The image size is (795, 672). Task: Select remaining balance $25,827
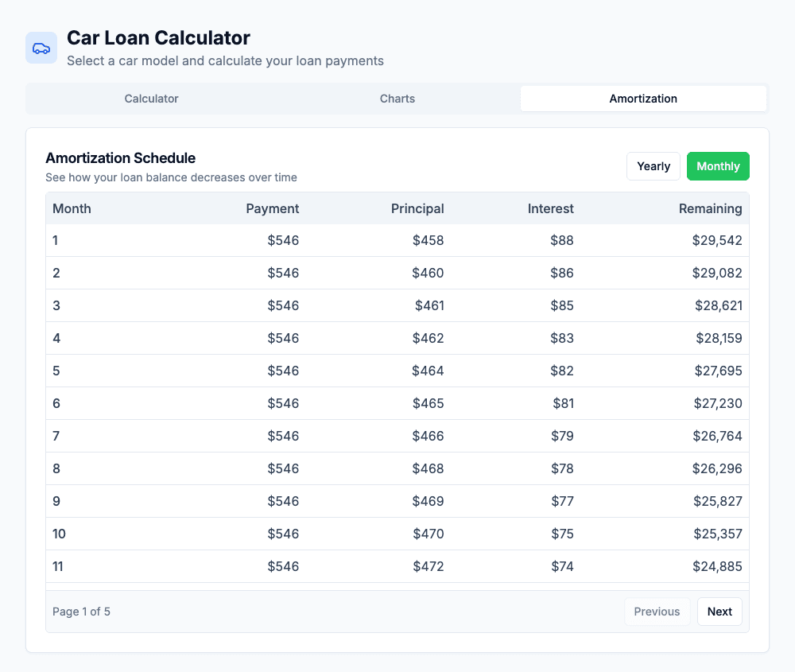pyautogui.click(x=717, y=501)
